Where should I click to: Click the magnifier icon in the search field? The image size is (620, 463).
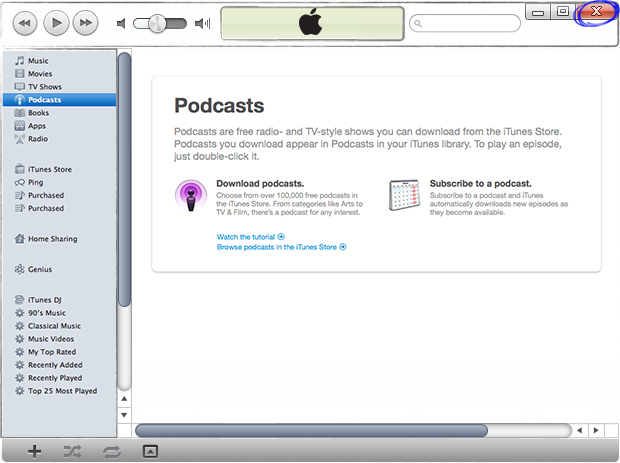[418, 24]
